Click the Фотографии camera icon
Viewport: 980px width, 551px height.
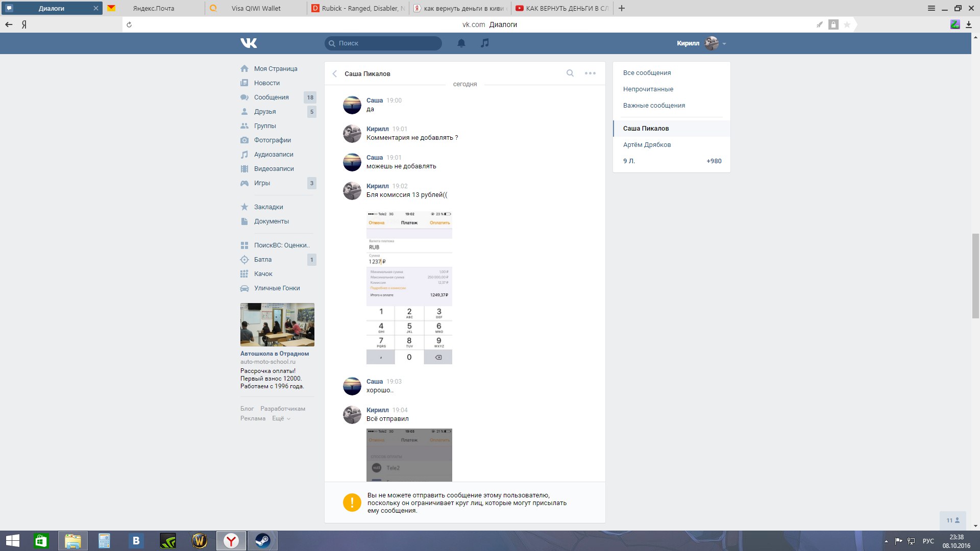244,140
